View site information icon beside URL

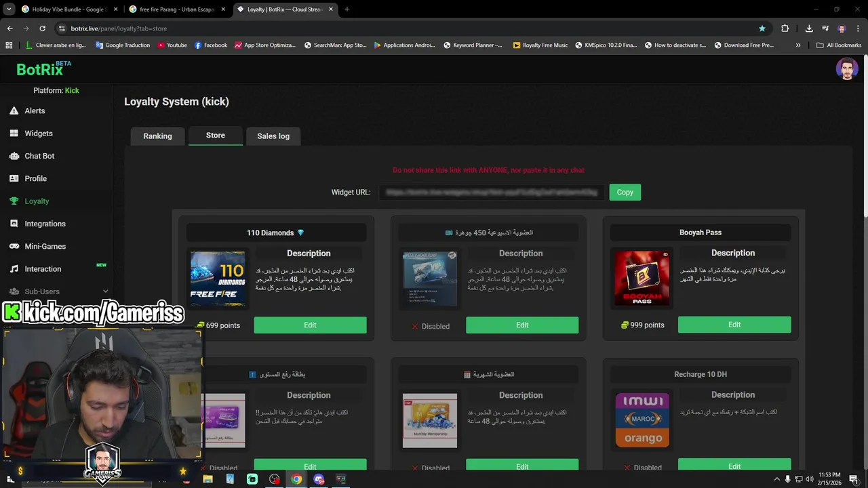(x=62, y=28)
